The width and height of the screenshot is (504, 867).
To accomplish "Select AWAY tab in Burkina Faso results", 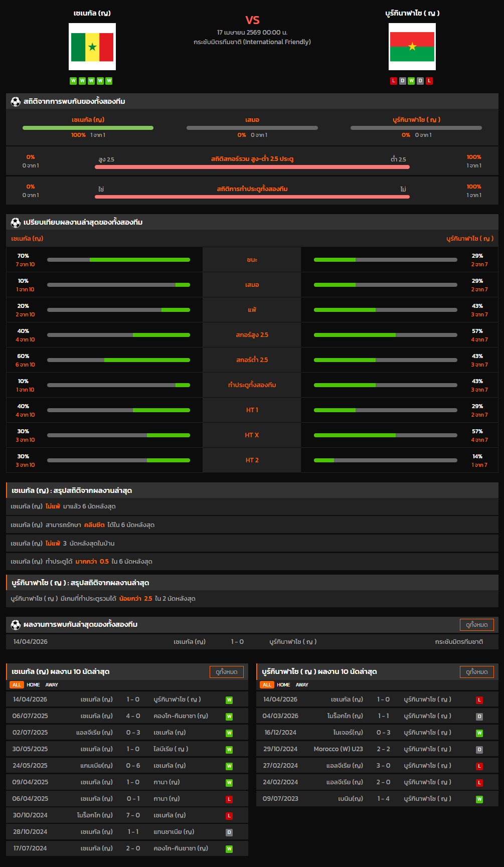I will 302,685.
